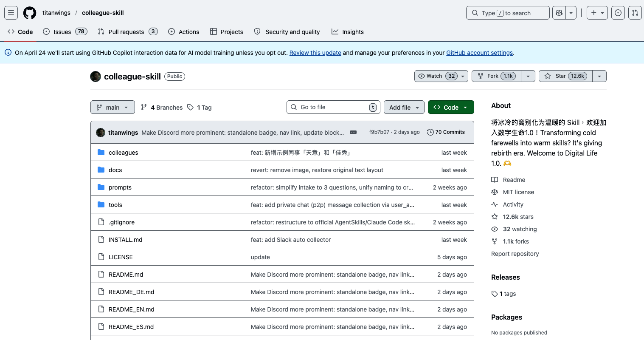Click the Go to file input
The height and width of the screenshot is (340, 644).
[333, 107]
